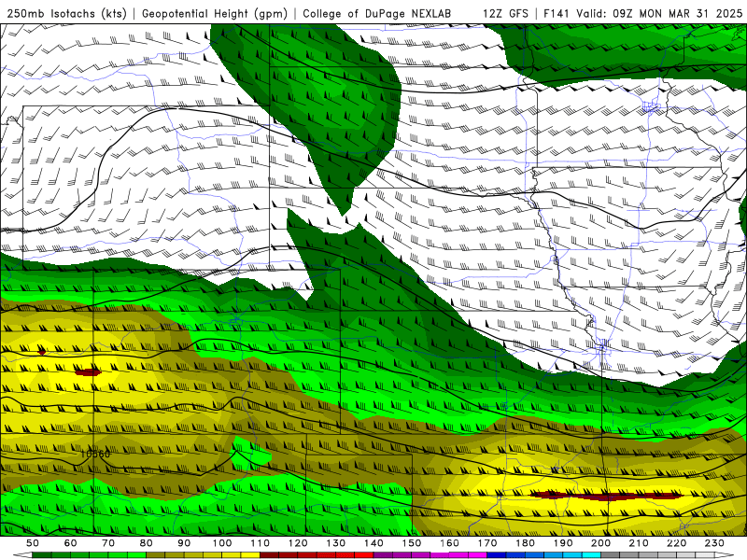Click the legend value 140
747x560 pixels.
(374, 543)
